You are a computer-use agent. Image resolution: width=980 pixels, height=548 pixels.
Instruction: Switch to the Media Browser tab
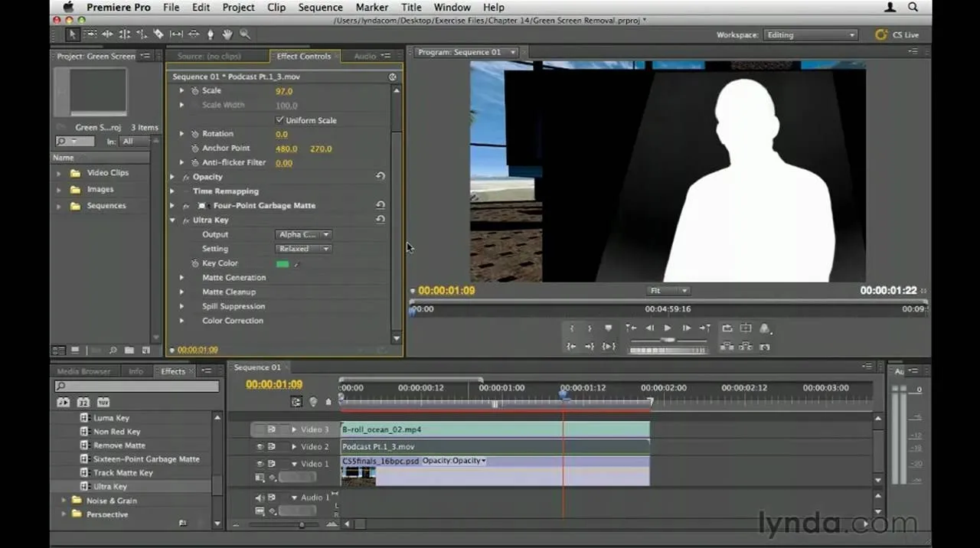[84, 371]
